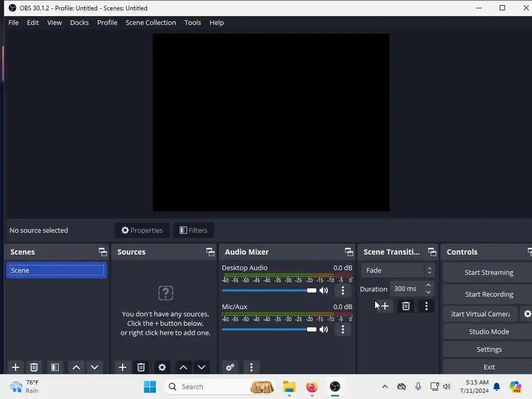Open Mic/Aux three-dot options
The height and width of the screenshot is (399, 532).
click(343, 329)
